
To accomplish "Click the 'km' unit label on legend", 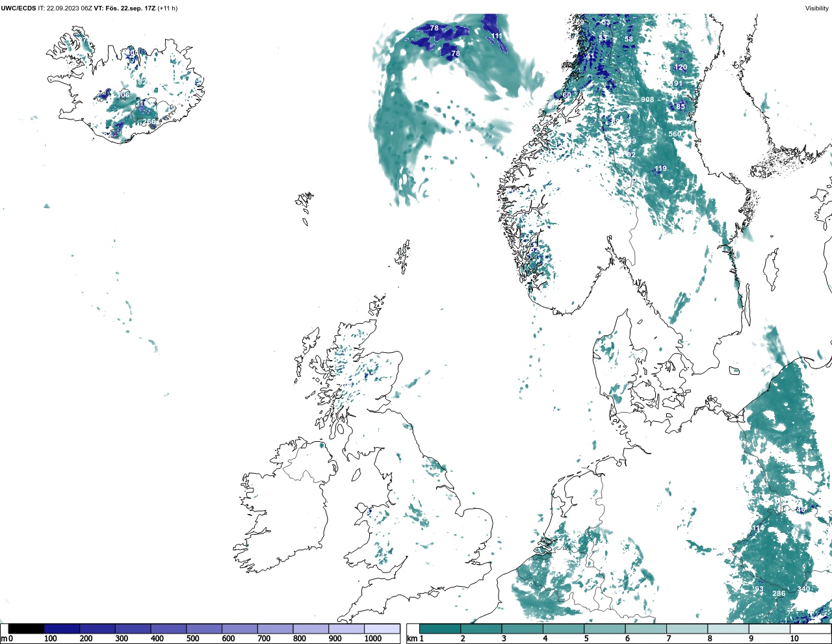I will (x=412, y=639).
